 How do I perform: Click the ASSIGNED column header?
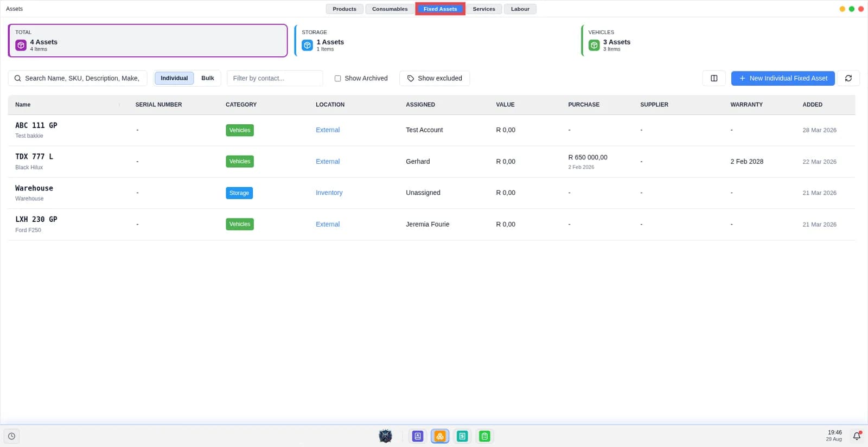420,105
